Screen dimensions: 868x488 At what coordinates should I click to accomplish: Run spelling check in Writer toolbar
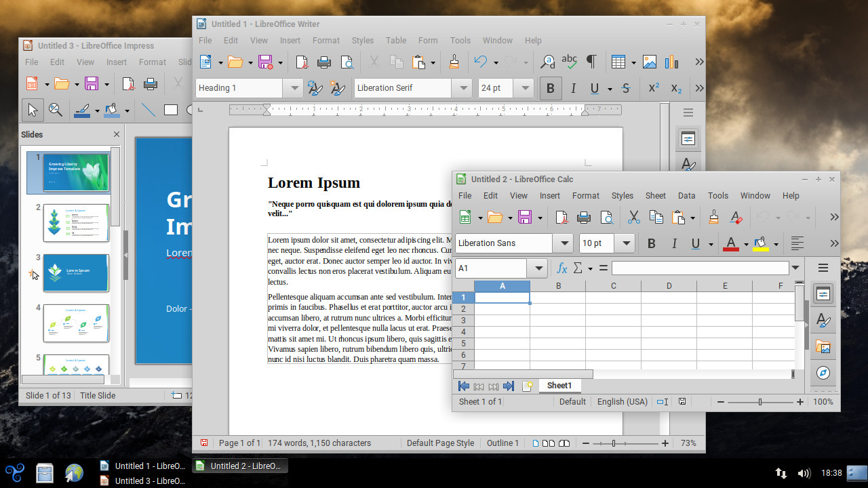point(570,62)
